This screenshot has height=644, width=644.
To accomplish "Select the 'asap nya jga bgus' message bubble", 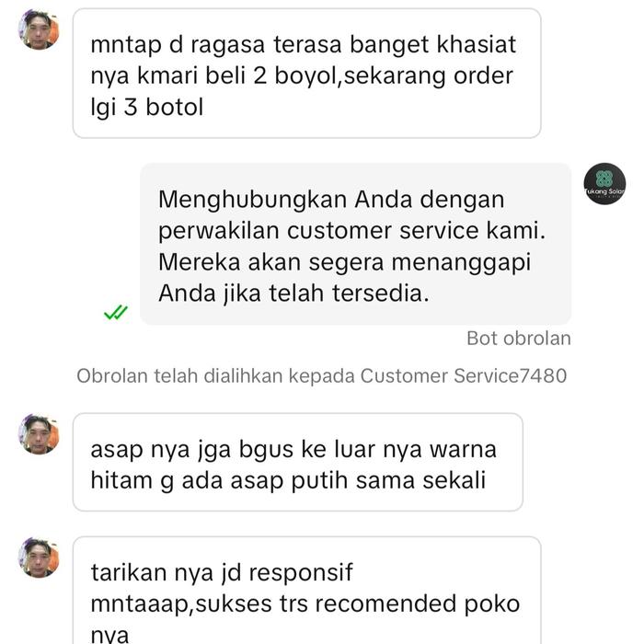I will [298, 462].
